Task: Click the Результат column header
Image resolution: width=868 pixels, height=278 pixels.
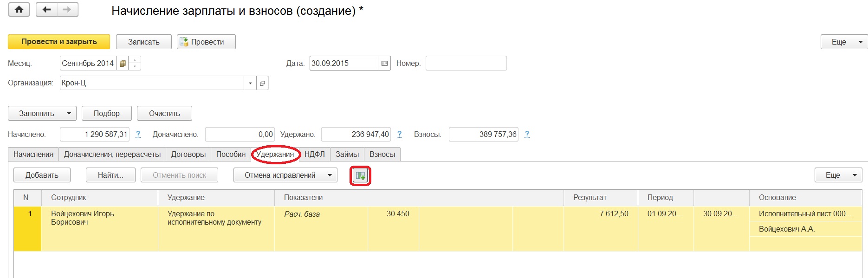Action: (x=601, y=198)
